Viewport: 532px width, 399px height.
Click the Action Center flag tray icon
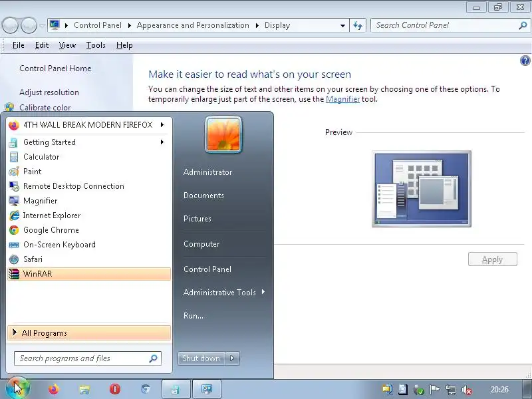tap(434, 390)
